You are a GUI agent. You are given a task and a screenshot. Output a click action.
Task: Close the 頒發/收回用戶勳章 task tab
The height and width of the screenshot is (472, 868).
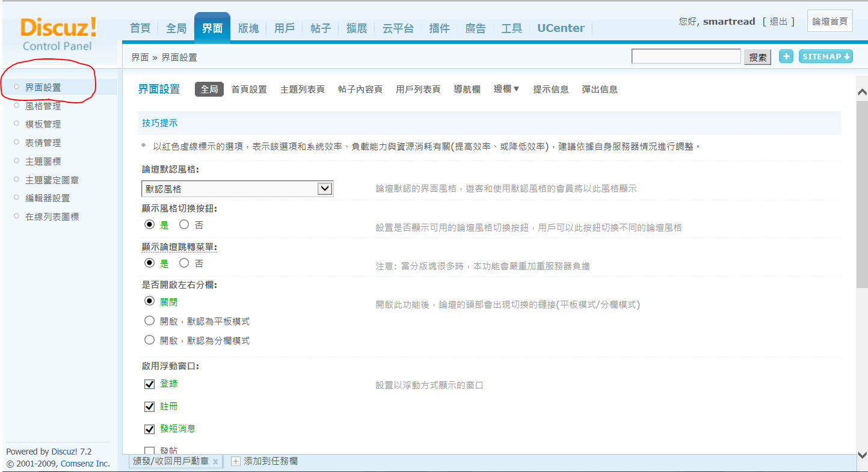click(x=215, y=462)
